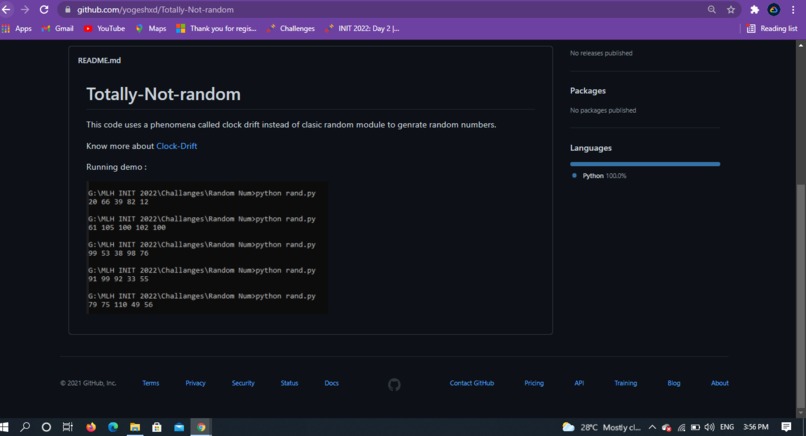Click the address bar lock icon
Image resolution: width=806 pixels, height=436 pixels.
click(x=67, y=10)
